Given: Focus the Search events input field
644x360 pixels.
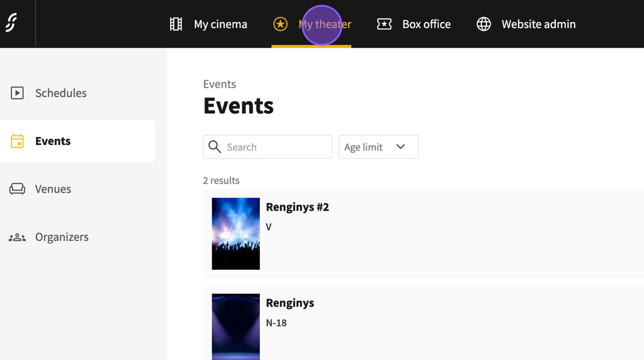Looking at the screenshot, I should tap(276, 147).
